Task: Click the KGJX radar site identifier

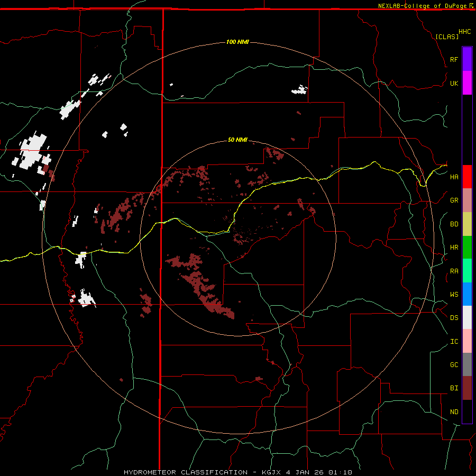Action: coord(271,472)
